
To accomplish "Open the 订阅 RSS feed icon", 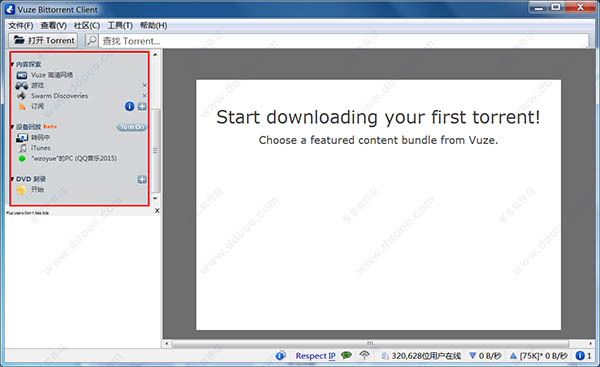I will click(x=22, y=106).
